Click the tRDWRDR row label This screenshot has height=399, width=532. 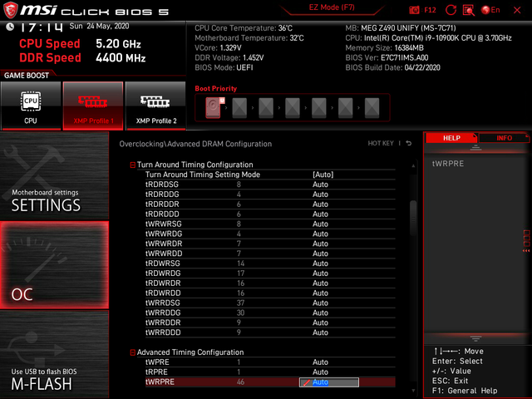click(x=163, y=283)
